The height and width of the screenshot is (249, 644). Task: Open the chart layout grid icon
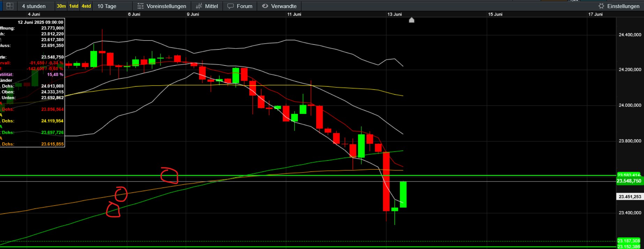click(10, 6)
